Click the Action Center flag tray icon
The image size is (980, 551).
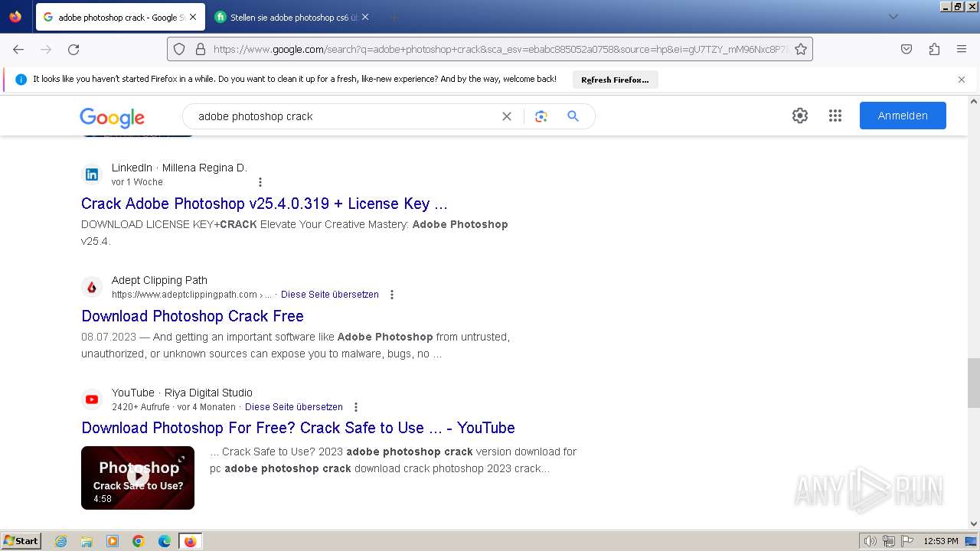[x=906, y=541]
